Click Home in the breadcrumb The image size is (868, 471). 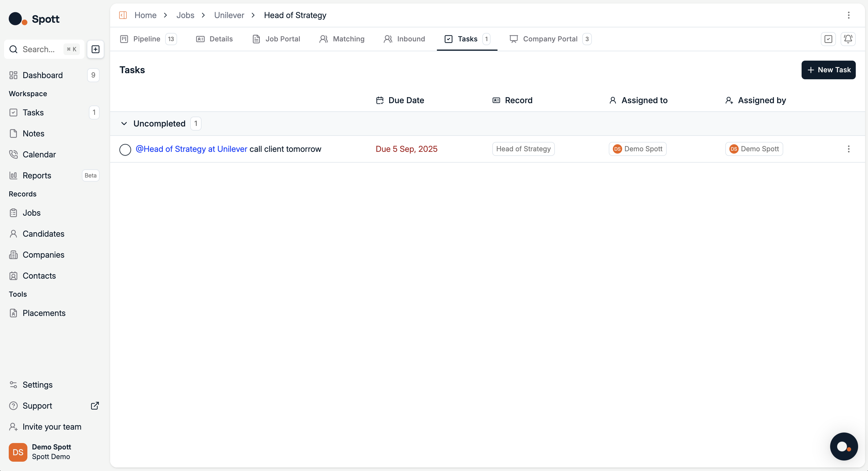[145, 15]
